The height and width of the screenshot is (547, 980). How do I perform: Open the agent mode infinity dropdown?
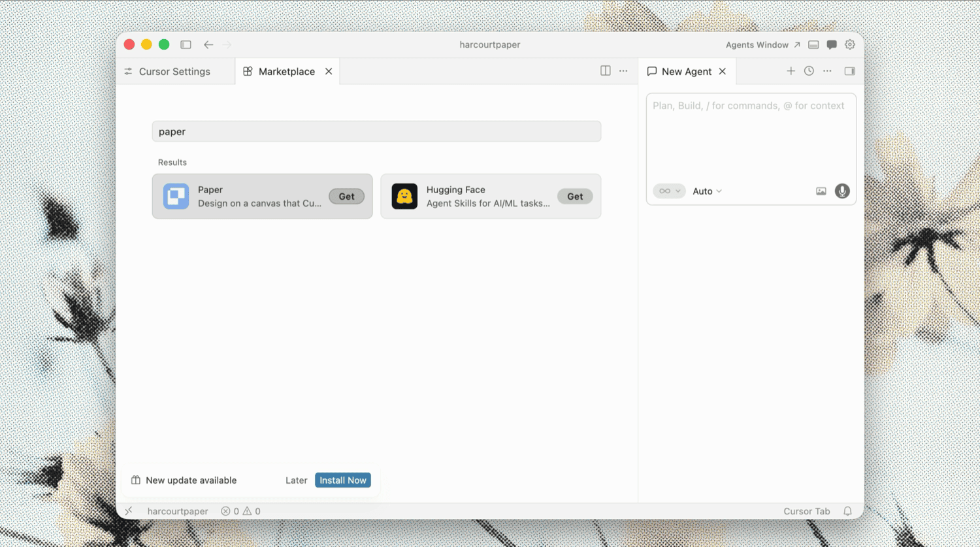tap(669, 191)
